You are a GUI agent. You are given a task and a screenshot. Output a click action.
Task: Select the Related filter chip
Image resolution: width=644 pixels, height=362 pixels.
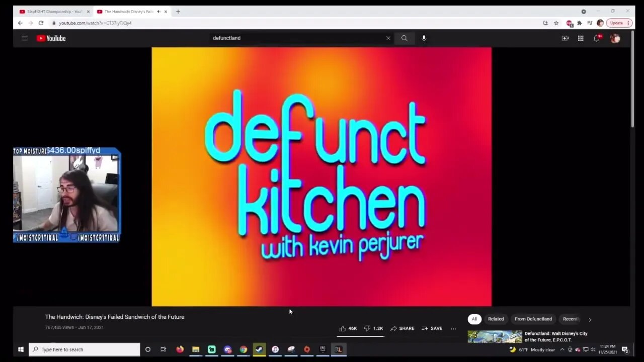[x=496, y=319]
